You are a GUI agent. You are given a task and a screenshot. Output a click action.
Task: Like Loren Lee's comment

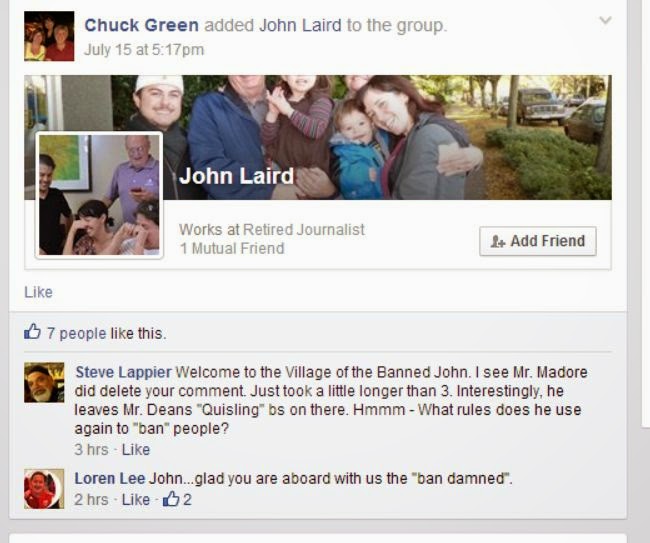pos(136,499)
